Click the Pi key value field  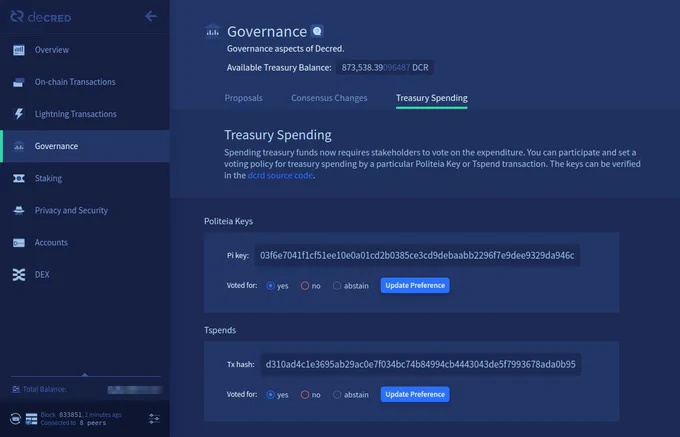tap(417, 255)
